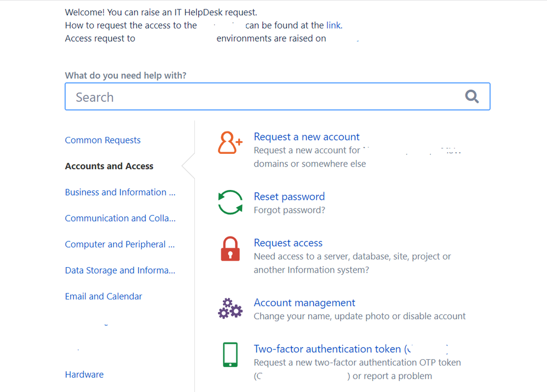This screenshot has height=392, width=547.
Task: Click the search magnifying glass icon
Action: tap(472, 97)
